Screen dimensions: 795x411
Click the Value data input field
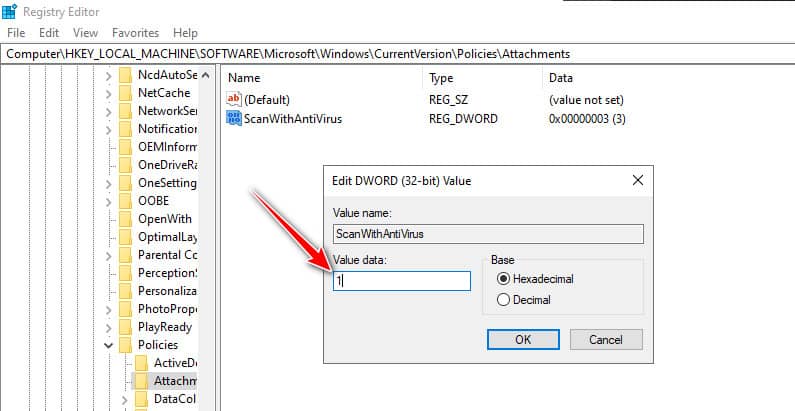pyautogui.click(x=402, y=281)
